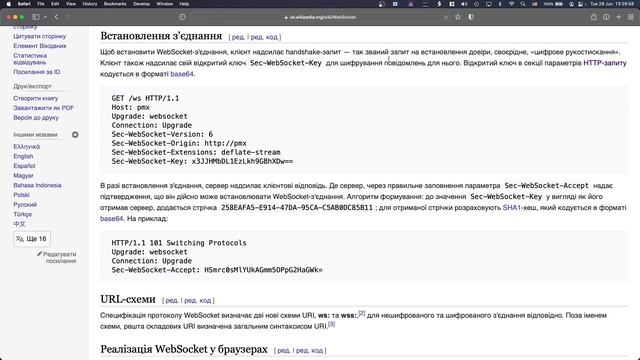The width and height of the screenshot is (640, 360).
Task: Open the Help menu
Action: tap(184, 4)
